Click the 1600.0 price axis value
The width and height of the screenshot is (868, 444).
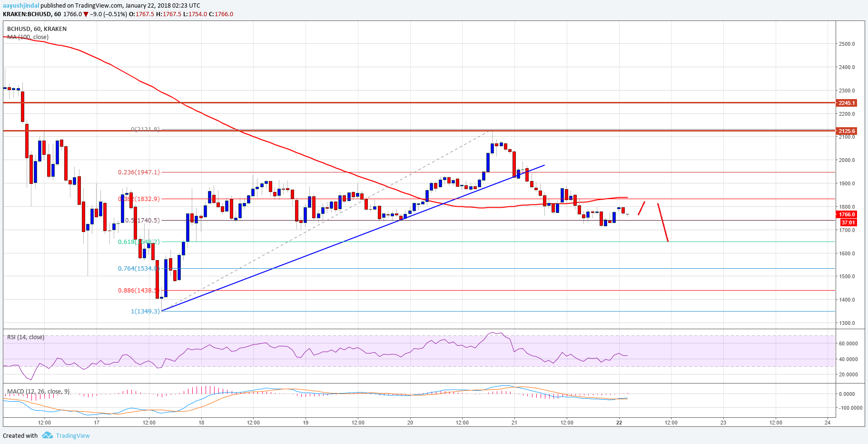(x=847, y=253)
